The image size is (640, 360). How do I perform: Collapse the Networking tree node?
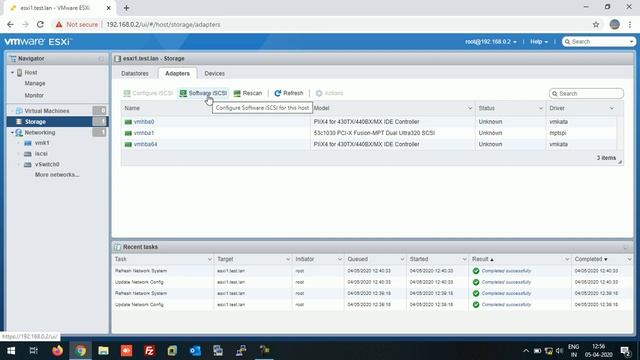(x=12, y=133)
